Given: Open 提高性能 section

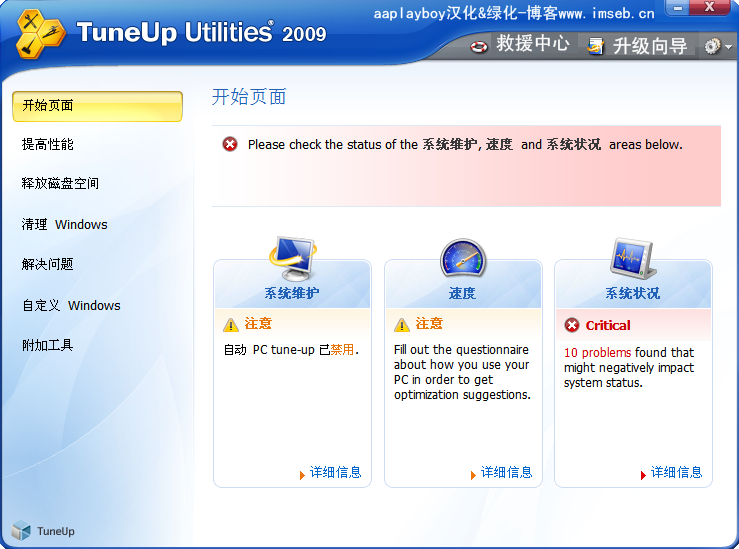Looking at the screenshot, I should pyautogui.click(x=48, y=144).
